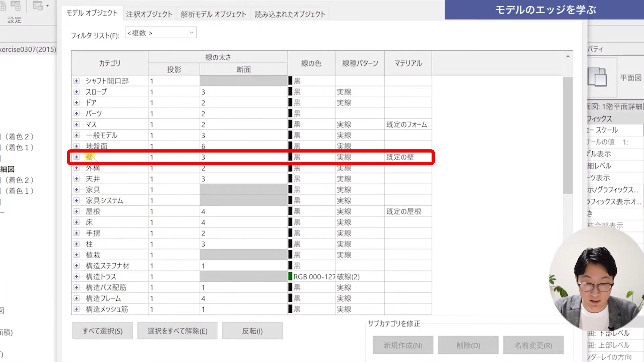
Task: Switch to 解析モデル オブジェクト tab
Action: click(x=213, y=14)
